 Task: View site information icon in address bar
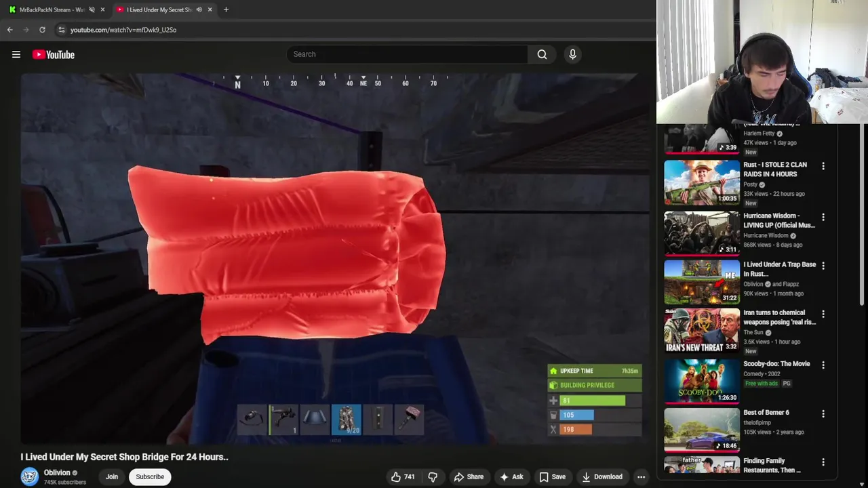(62, 30)
